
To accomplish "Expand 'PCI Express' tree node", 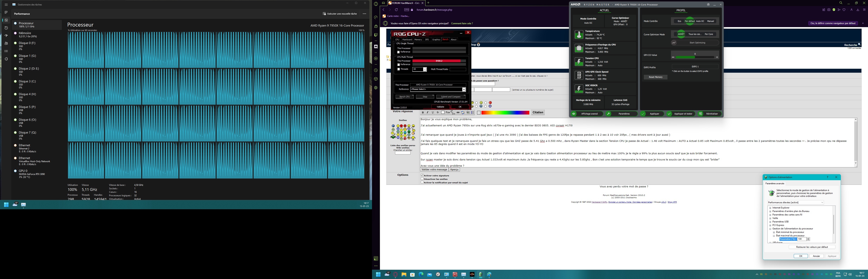I will [x=770, y=225].
